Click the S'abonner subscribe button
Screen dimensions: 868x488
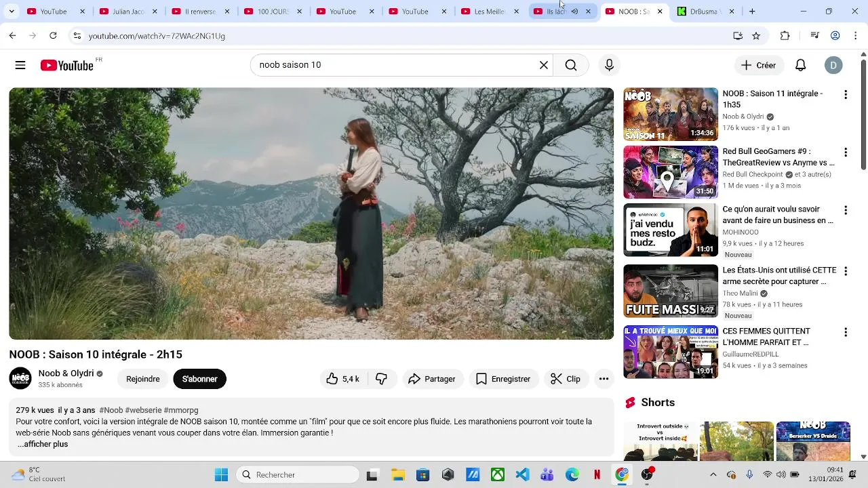[x=199, y=379]
